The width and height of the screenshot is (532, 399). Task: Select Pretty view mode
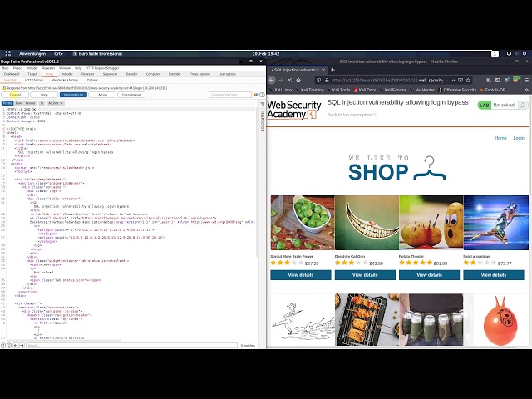(7, 103)
